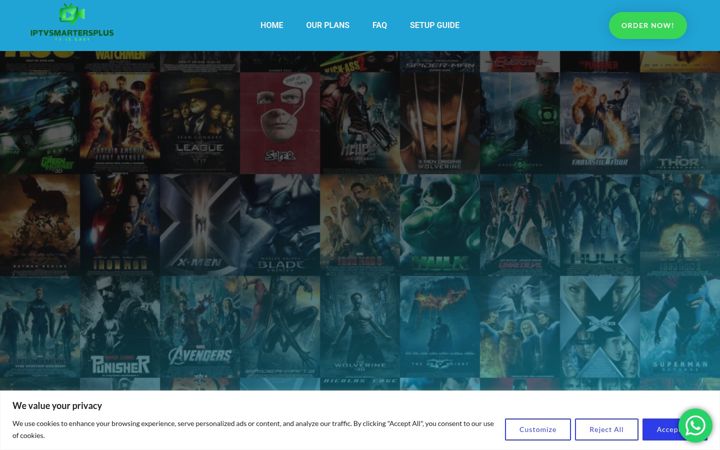Go to the Home page
Image resolution: width=720 pixels, height=450 pixels.
[271, 25]
